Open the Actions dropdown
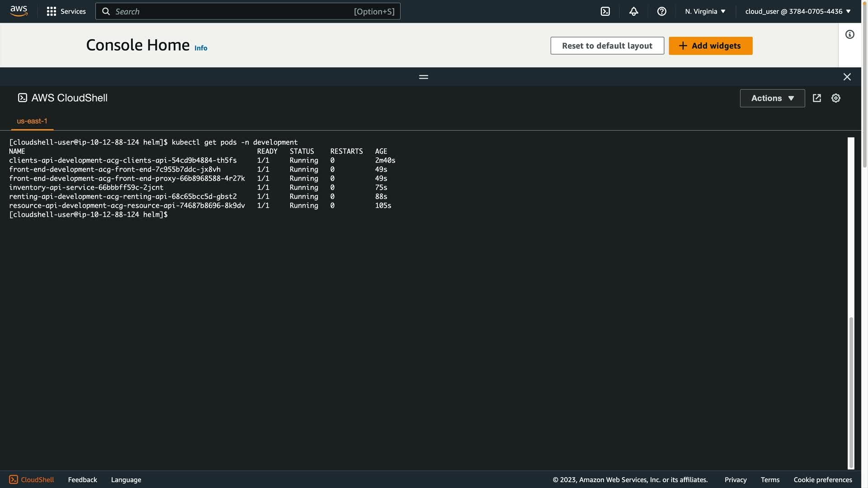Screen dimensions: 868x488 tap(772, 98)
